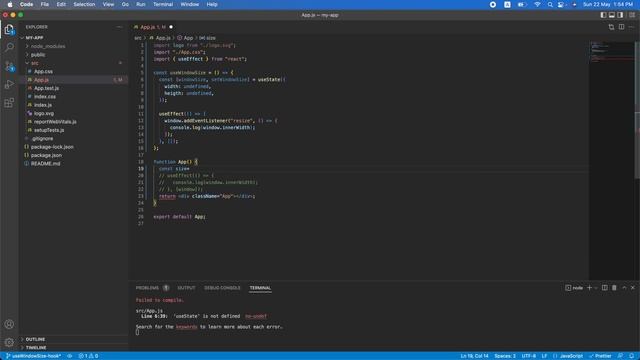The height and width of the screenshot is (360, 640).
Task: Split the editor to the right
Action: coord(621,27)
